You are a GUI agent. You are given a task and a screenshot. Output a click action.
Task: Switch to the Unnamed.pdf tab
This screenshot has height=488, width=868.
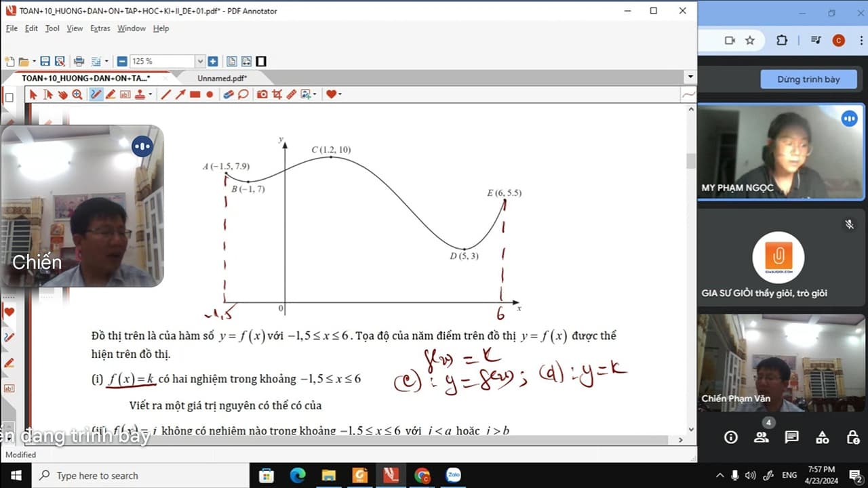pos(222,78)
